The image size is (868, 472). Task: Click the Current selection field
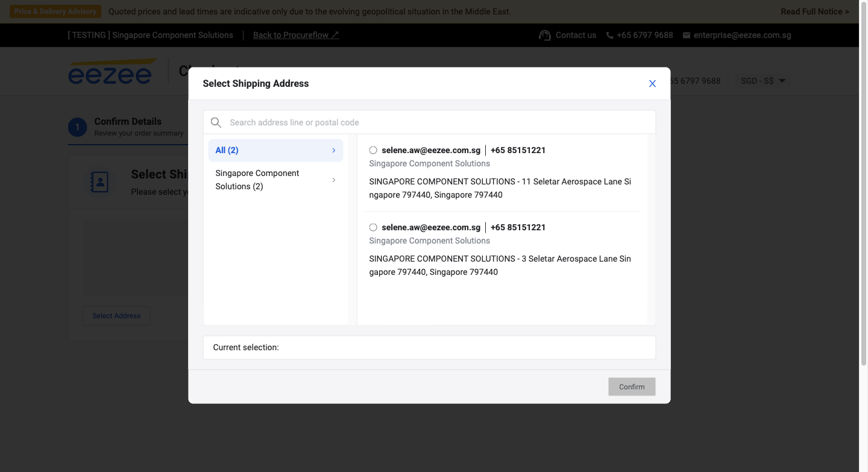click(429, 347)
